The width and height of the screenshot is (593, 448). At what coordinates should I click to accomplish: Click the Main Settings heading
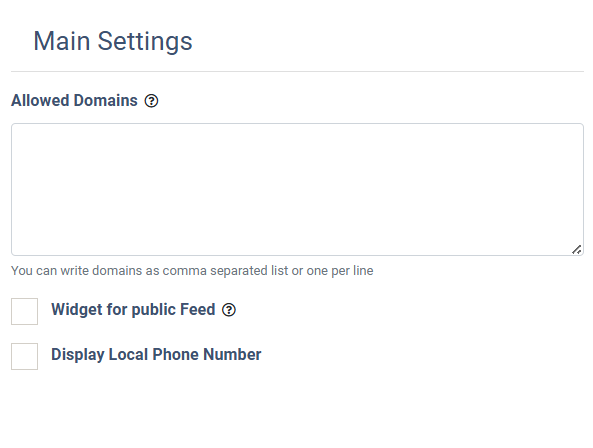pos(113,41)
